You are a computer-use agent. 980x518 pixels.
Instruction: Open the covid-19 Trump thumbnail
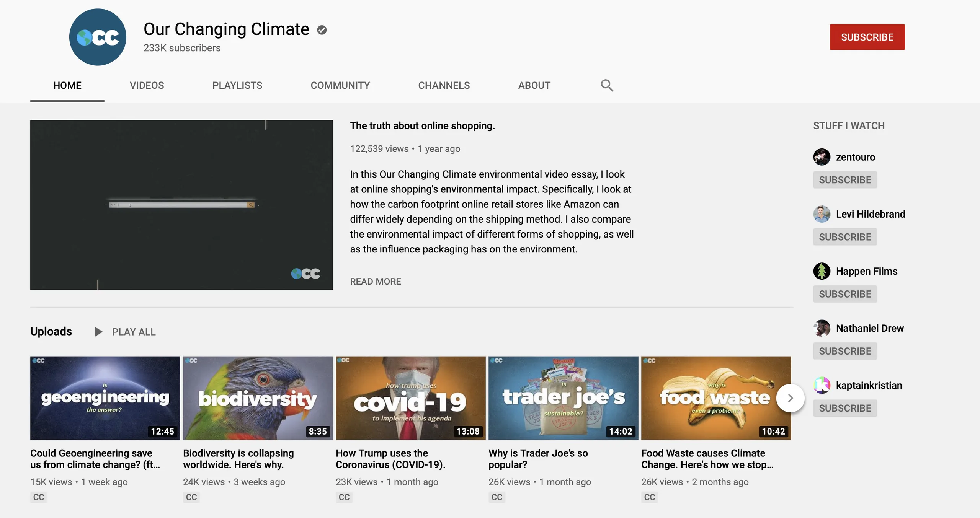tap(410, 398)
